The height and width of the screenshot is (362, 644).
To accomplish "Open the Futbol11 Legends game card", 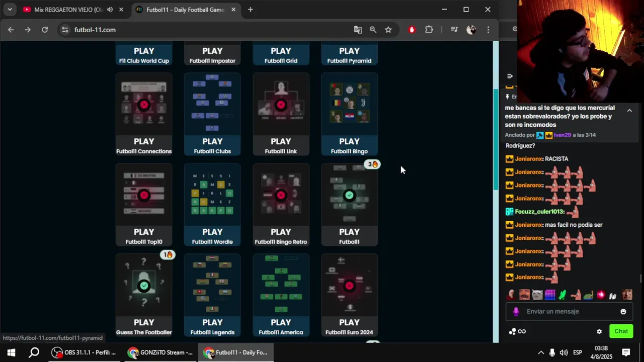I will (212, 295).
